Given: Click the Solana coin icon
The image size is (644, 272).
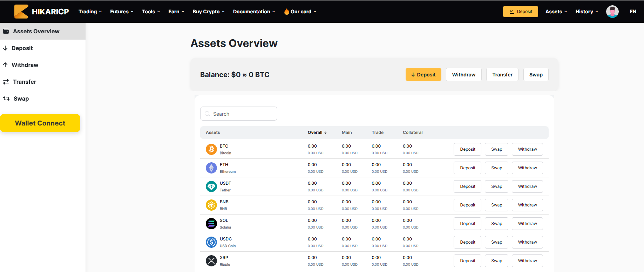Looking at the screenshot, I should (211, 224).
